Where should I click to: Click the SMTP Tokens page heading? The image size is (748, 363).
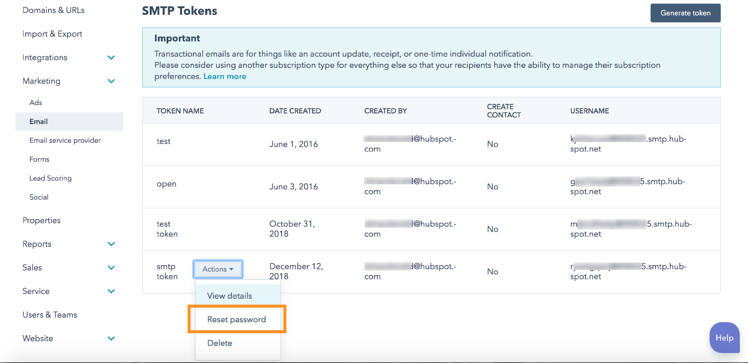point(179,10)
